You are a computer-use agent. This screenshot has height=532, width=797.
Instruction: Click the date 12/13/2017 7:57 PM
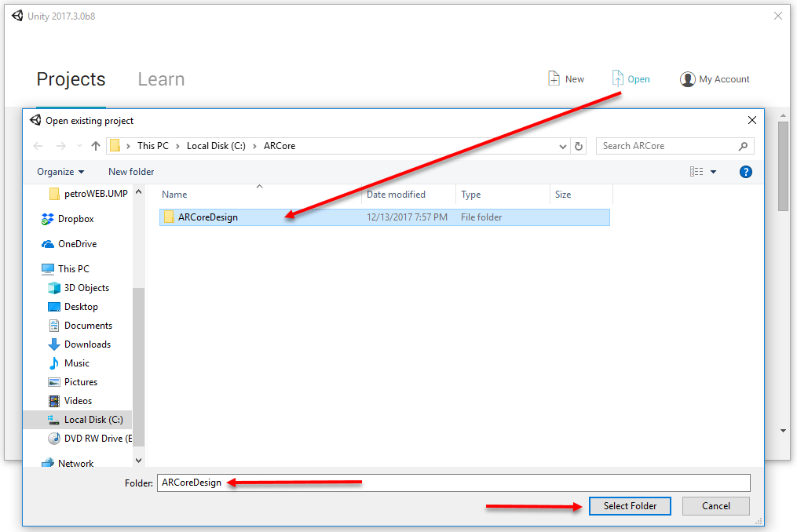pyautogui.click(x=408, y=217)
